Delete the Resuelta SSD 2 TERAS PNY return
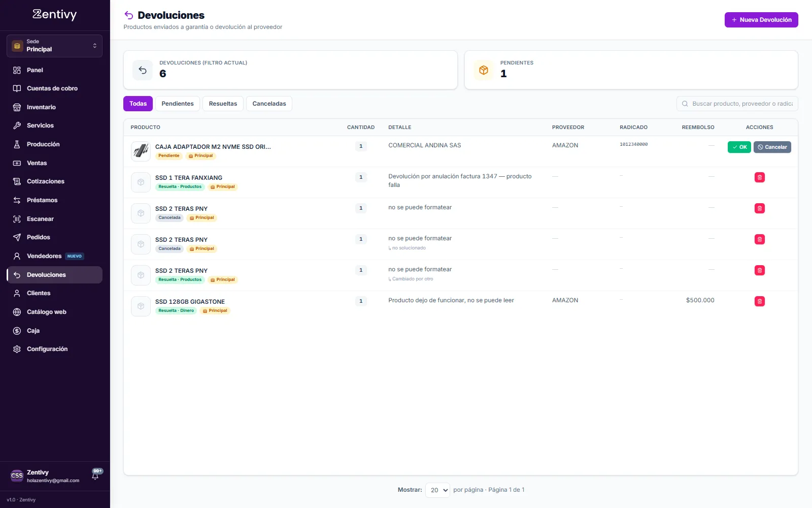 [x=759, y=270]
